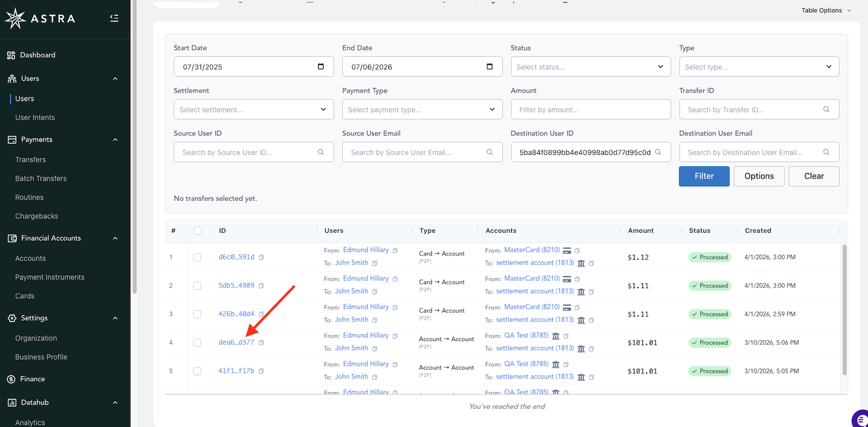868x427 pixels.
Task: Click the Clear button
Action: [x=814, y=176]
